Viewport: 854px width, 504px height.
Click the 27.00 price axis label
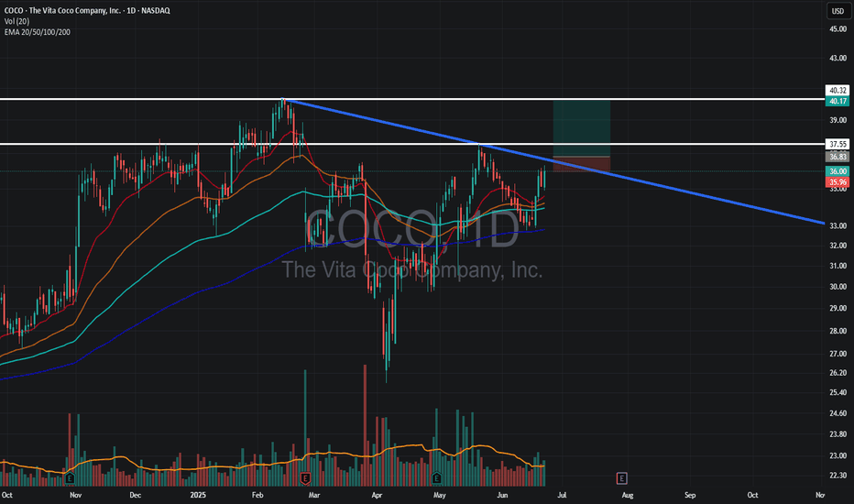(838, 354)
